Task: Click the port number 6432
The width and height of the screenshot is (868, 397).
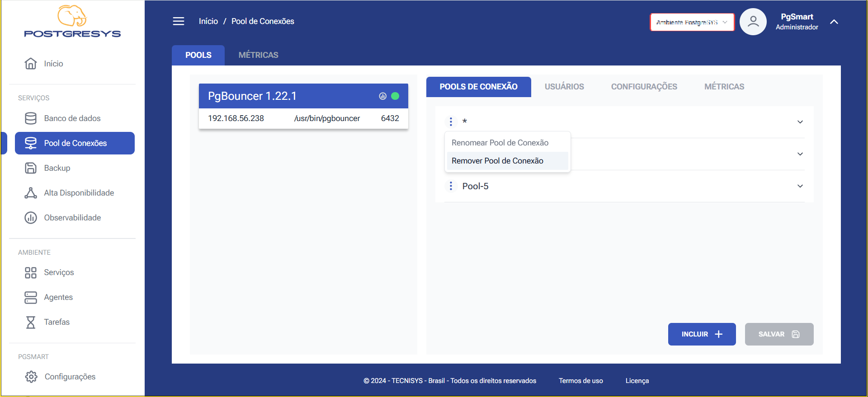Action: click(x=390, y=118)
